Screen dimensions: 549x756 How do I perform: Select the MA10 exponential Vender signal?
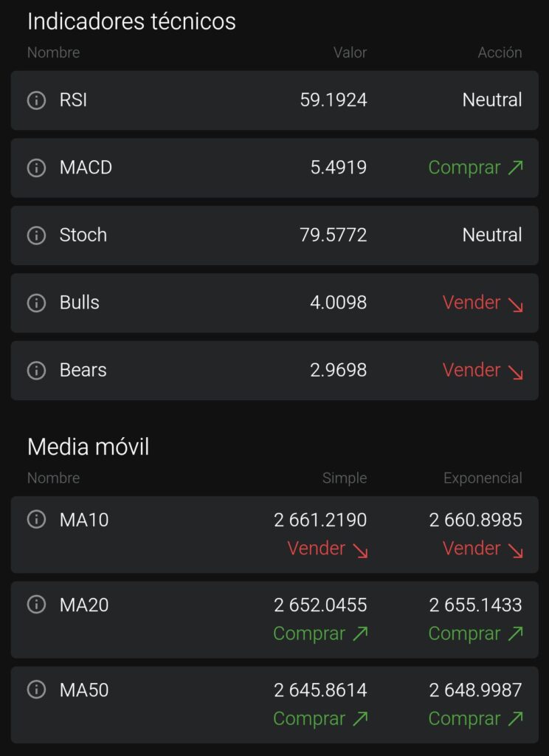click(483, 549)
